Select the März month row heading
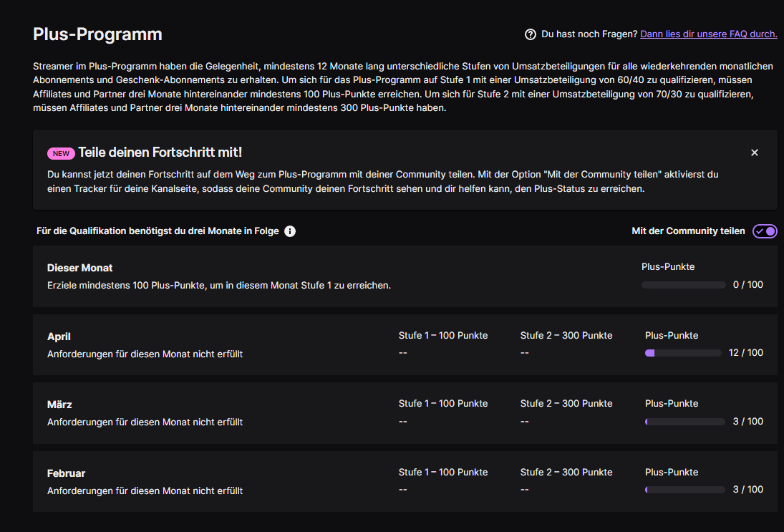 click(x=59, y=405)
